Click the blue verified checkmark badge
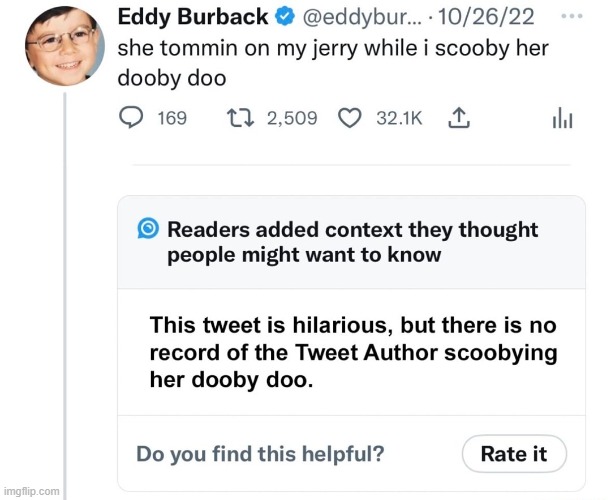Viewport: 611px width, 500px height. click(285, 16)
